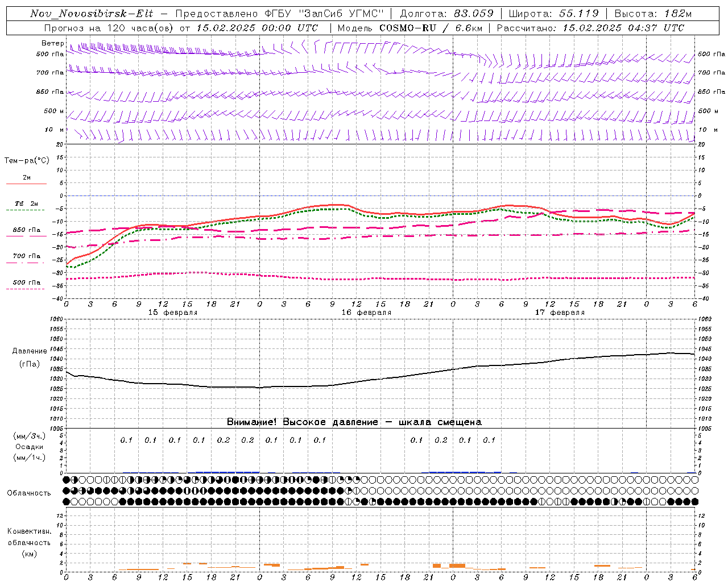Click the '16 февраля' date label

coord(366,313)
